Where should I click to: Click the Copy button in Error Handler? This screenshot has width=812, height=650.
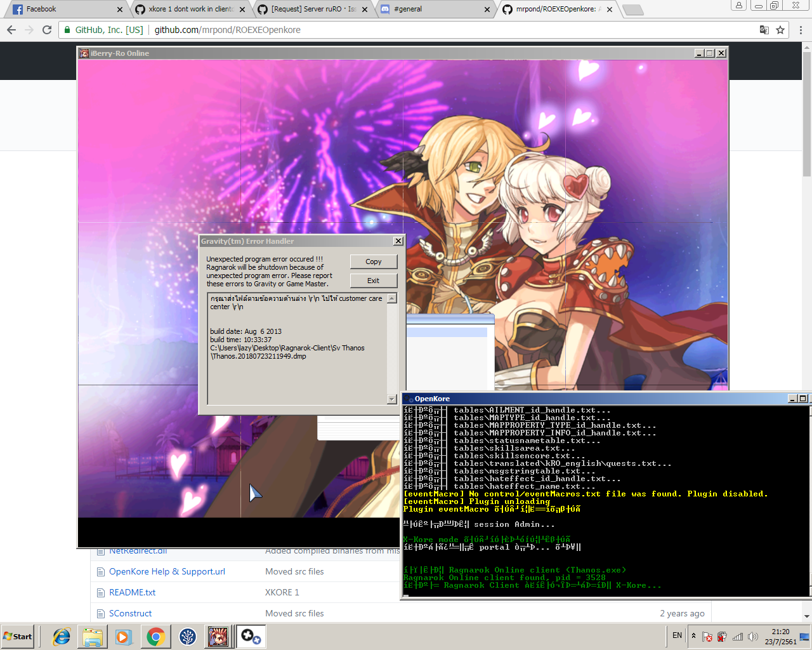pyautogui.click(x=374, y=262)
